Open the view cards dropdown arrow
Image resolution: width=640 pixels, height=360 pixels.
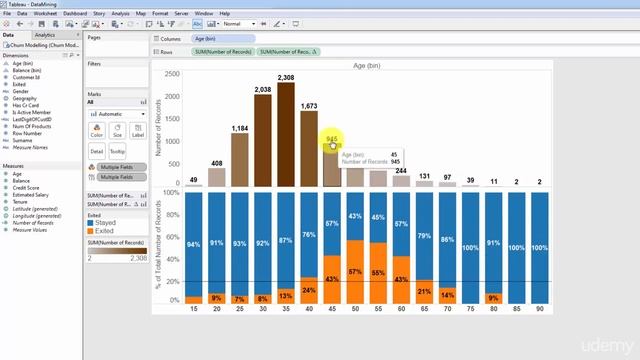[x=218, y=24]
